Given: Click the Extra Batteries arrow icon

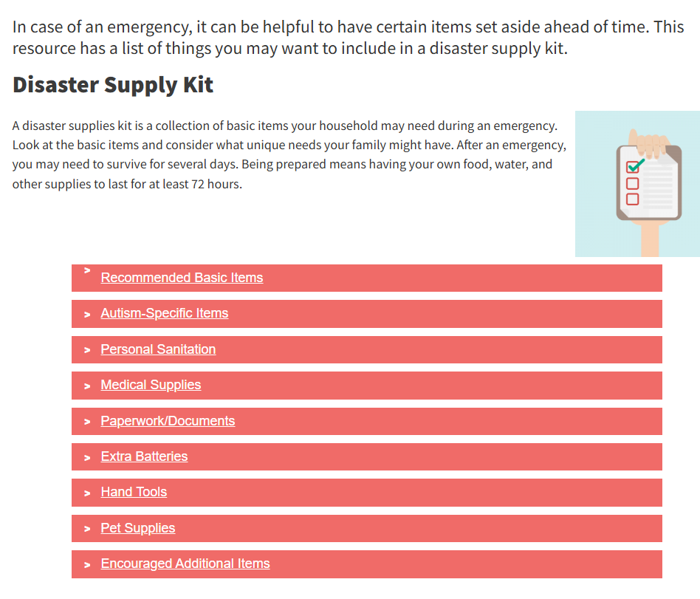Looking at the screenshot, I should coord(87,458).
